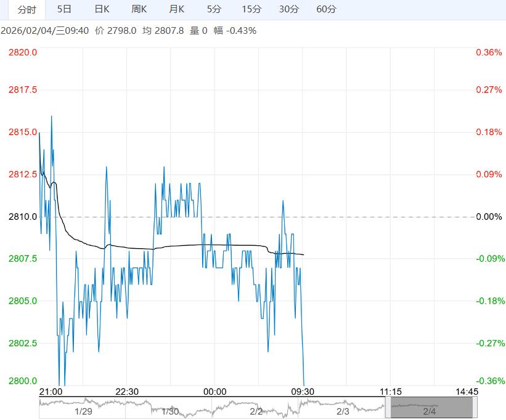The width and height of the screenshot is (506, 420).
Task: Switch to the 分时 tab
Action: tap(22, 9)
